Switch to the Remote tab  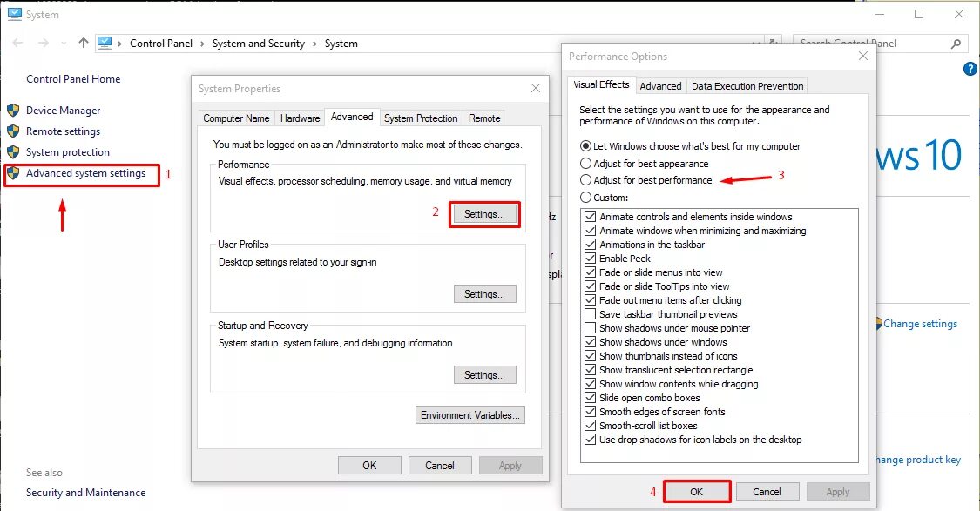tap(484, 118)
